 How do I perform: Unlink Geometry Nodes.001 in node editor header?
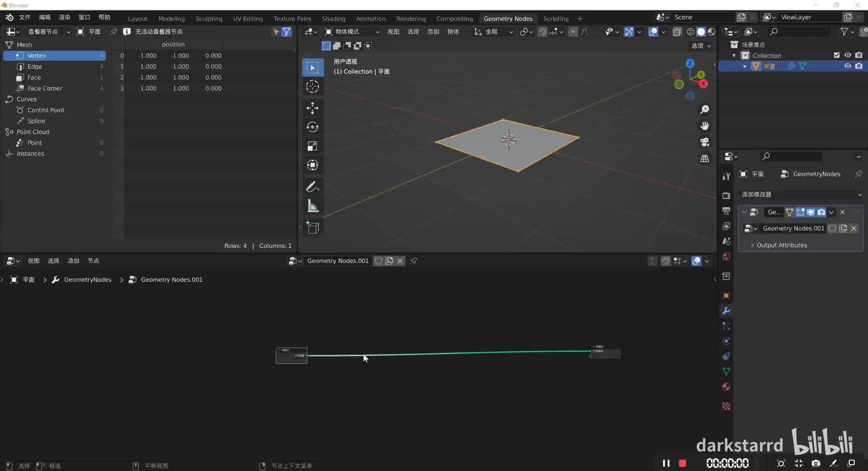coord(400,261)
